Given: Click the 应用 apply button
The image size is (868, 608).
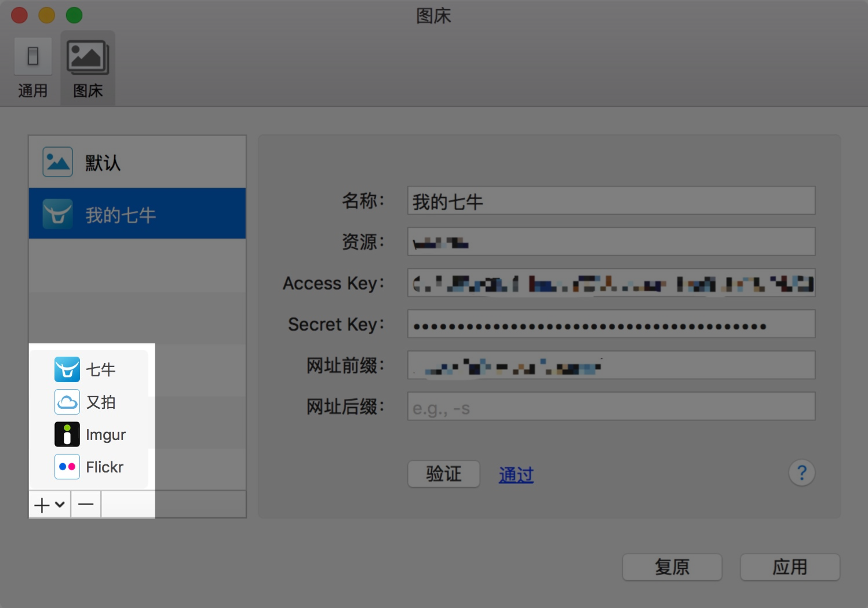Looking at the screenshot, I should (789, 567).
